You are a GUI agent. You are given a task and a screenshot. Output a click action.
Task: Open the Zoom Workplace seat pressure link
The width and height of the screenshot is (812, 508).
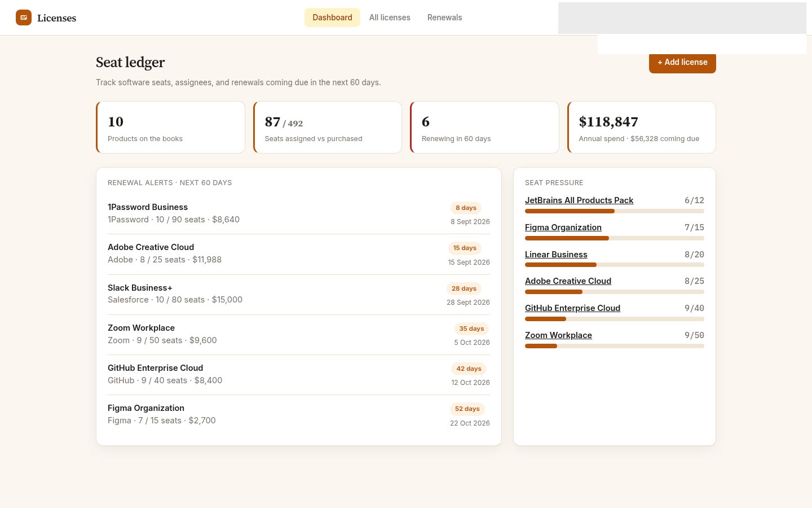pyautogui.click(x=558, y=335)
